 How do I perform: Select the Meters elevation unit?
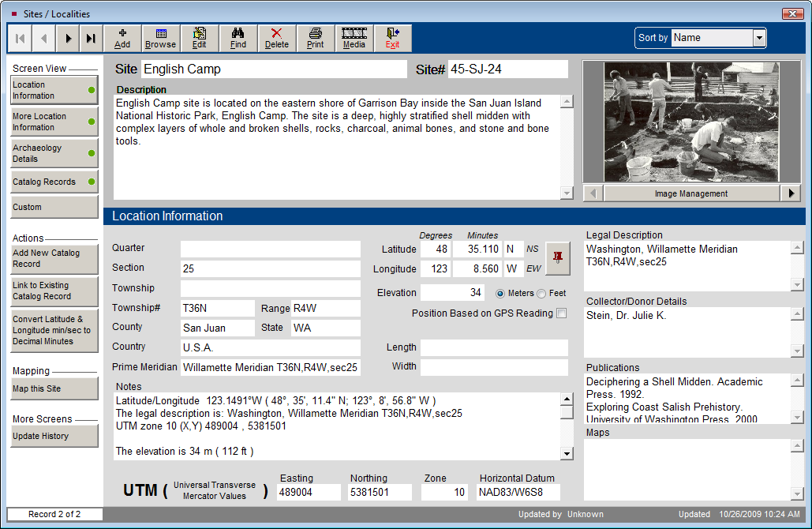[501, 294]
